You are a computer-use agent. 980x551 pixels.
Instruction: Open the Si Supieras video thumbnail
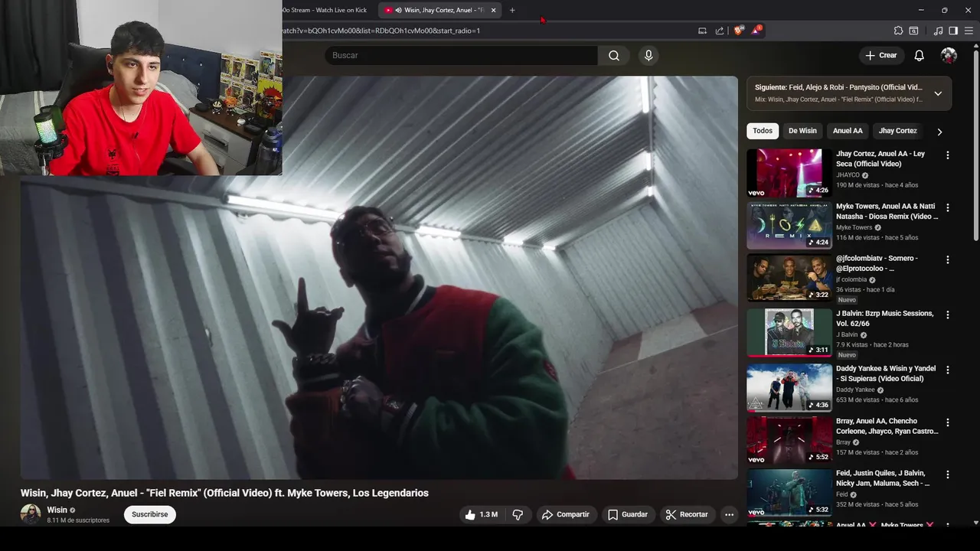tap(789, 388)
